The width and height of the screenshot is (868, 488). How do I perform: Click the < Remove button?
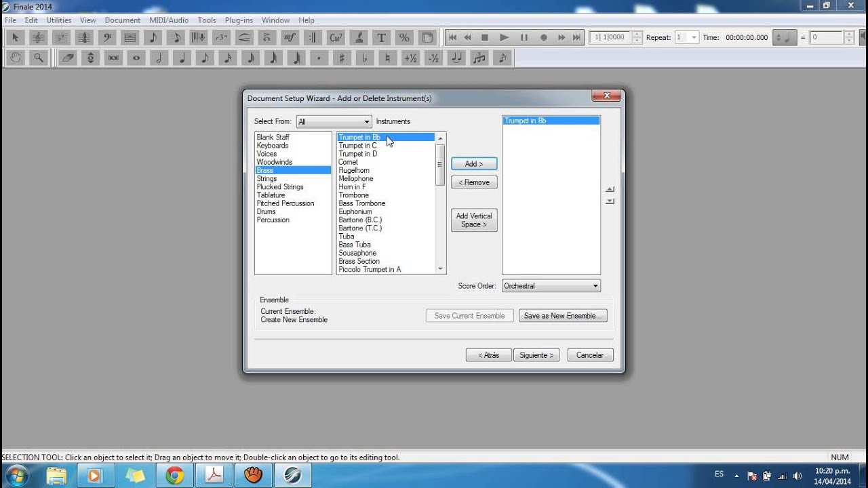474,182
